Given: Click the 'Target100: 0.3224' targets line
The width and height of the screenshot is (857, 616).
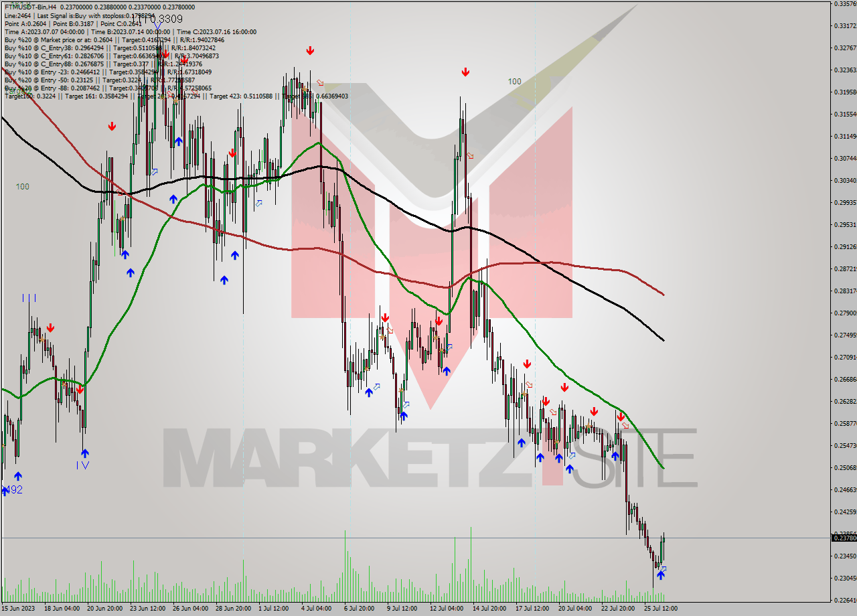Looking at the screenshot, I should tap(176, 96).
